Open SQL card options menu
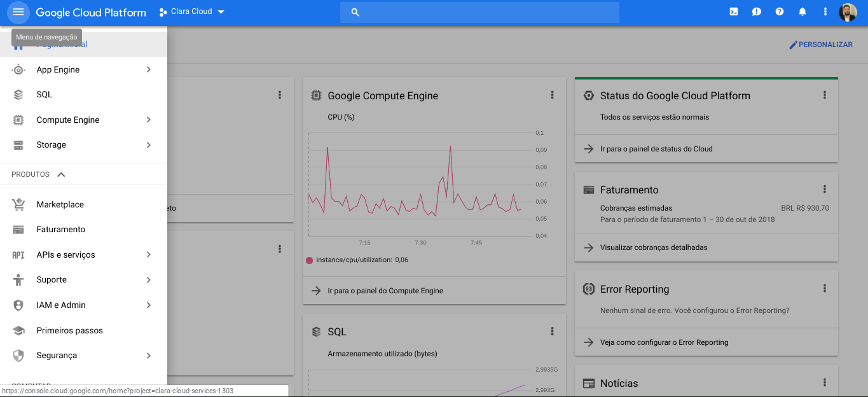The height and width of the screenshot is (397, 868). coord(552,331)
